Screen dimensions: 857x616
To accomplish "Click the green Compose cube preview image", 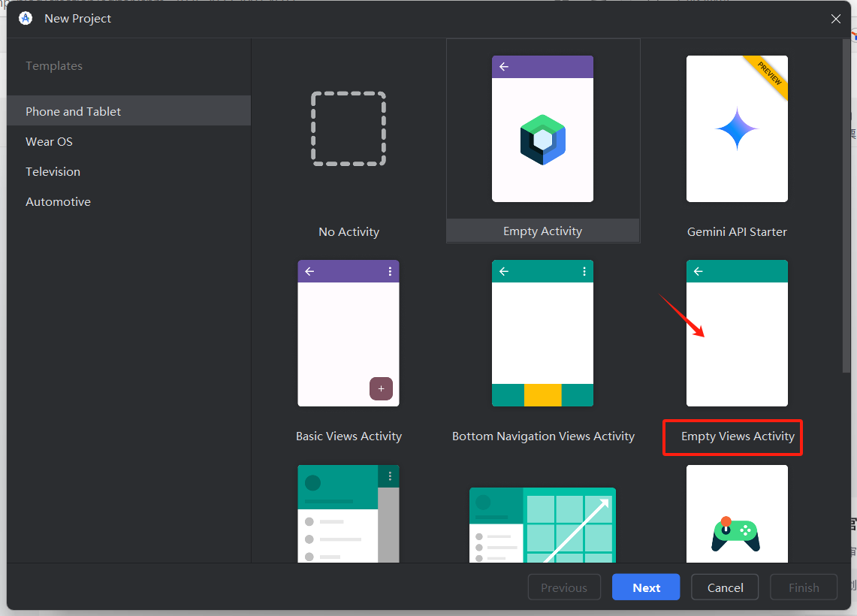I will pyautogui.click(x=542, y=139).
